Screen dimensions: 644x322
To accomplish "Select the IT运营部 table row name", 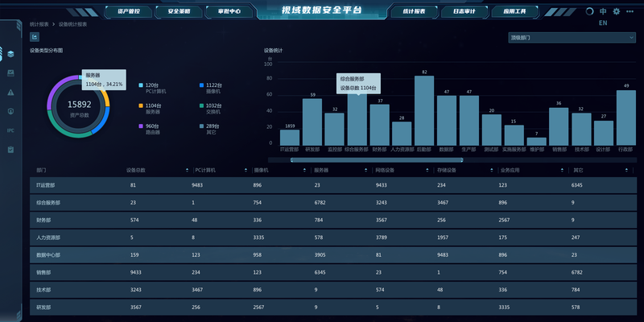I will pyautogui.click(x=45, y=185).
